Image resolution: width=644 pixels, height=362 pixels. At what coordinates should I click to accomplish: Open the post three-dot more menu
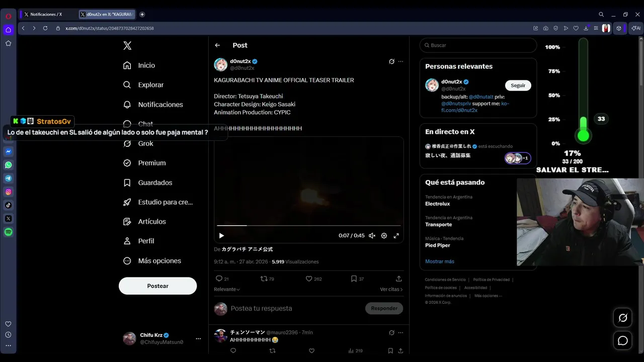pyautogui.click(x=400, y=61)
